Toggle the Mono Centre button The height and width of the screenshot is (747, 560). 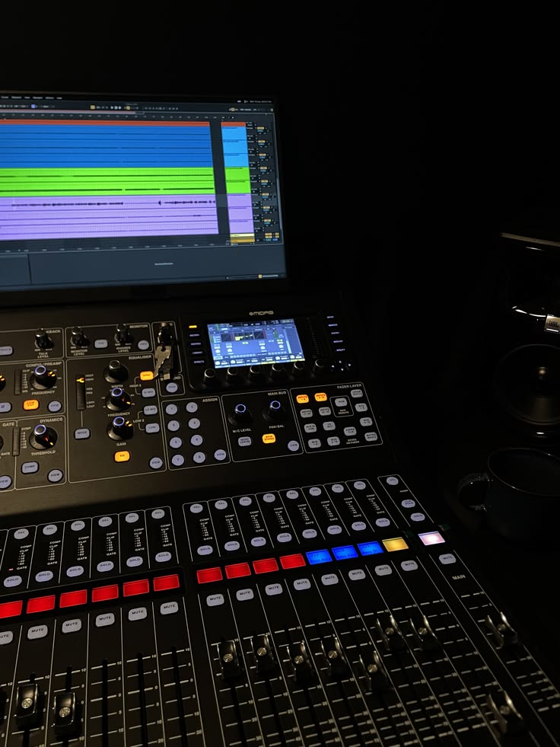coord(244,442)
